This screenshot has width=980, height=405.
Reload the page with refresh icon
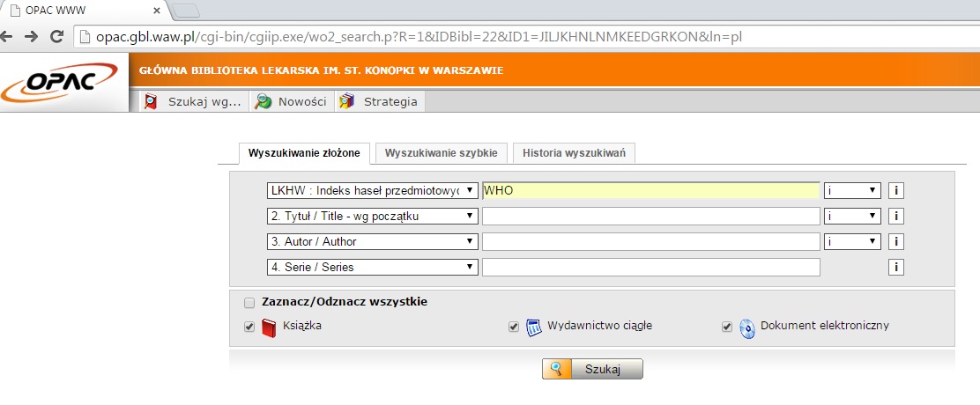pos(56,37)
